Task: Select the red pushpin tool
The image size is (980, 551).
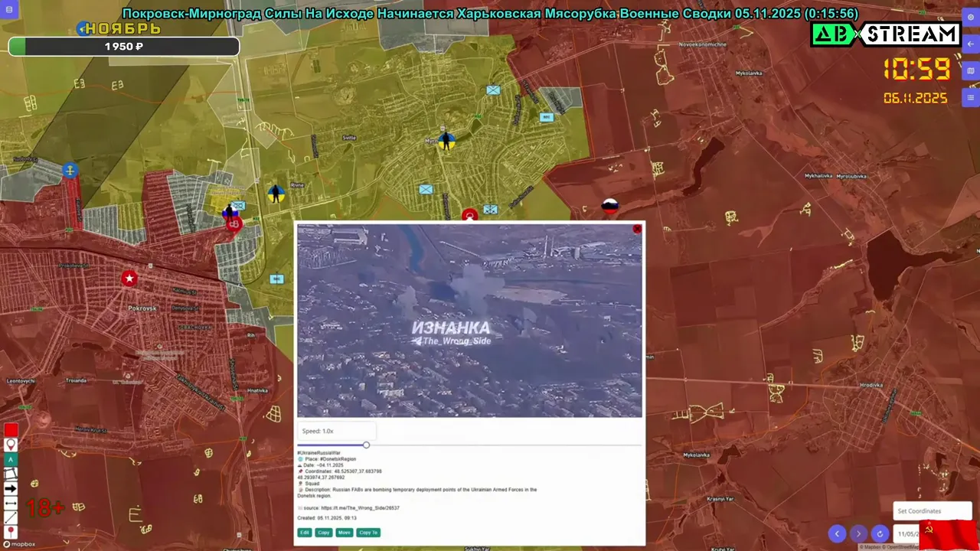Action: point(11,532)
